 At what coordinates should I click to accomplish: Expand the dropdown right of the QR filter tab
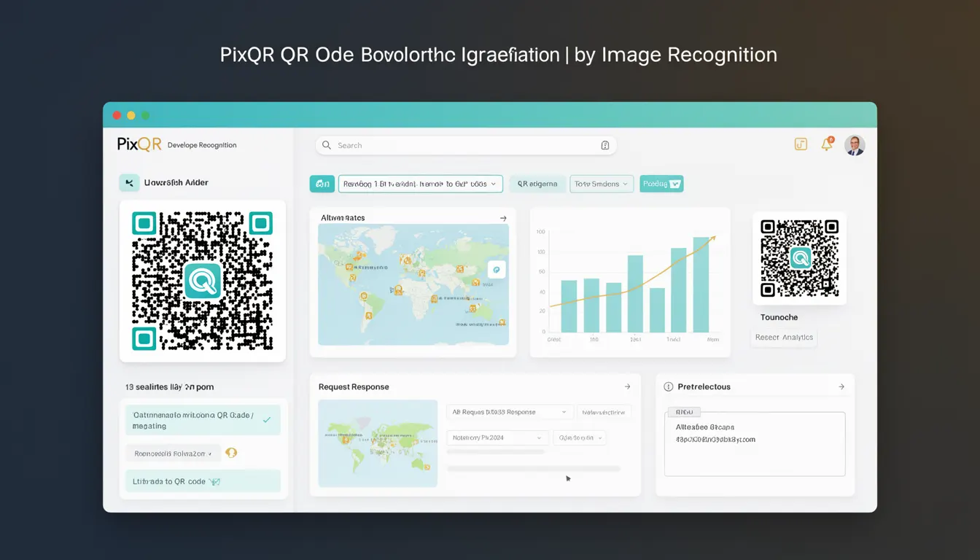click(x=602, y=184)
